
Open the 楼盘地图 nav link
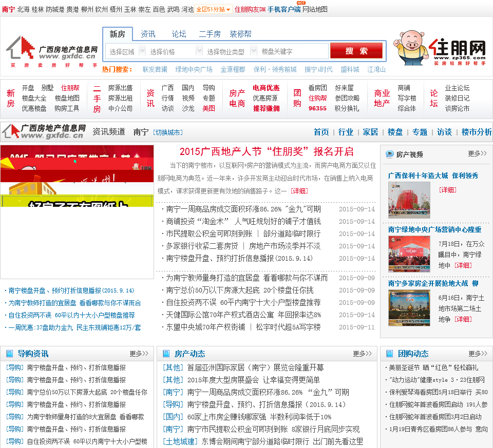[67, 98]
